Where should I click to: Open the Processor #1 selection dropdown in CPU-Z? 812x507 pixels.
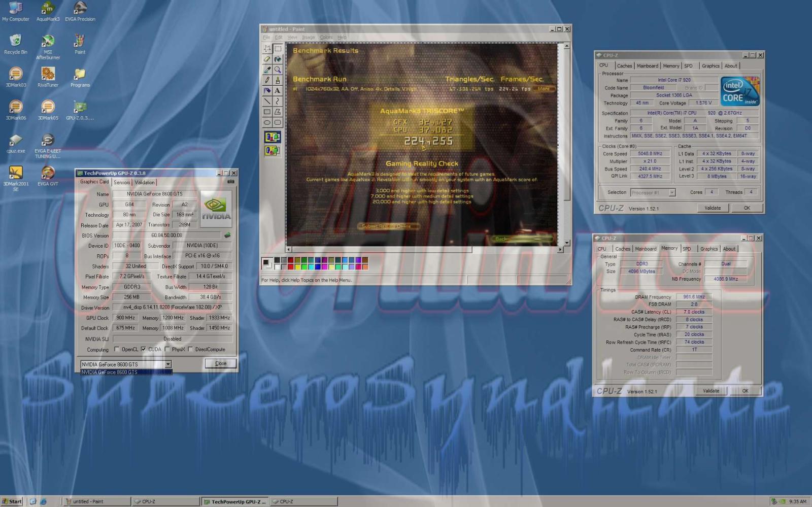(672, 192)
